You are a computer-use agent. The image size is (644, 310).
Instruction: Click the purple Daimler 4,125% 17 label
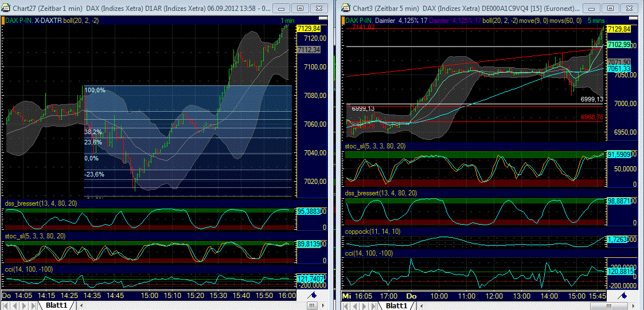tap(454, 20)
